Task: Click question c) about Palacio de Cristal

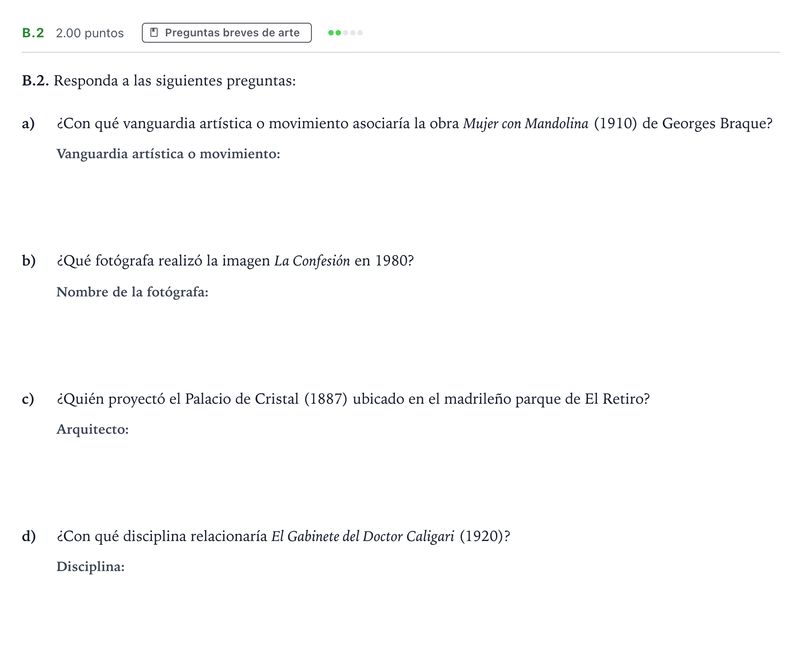Action: pos(353,399)
